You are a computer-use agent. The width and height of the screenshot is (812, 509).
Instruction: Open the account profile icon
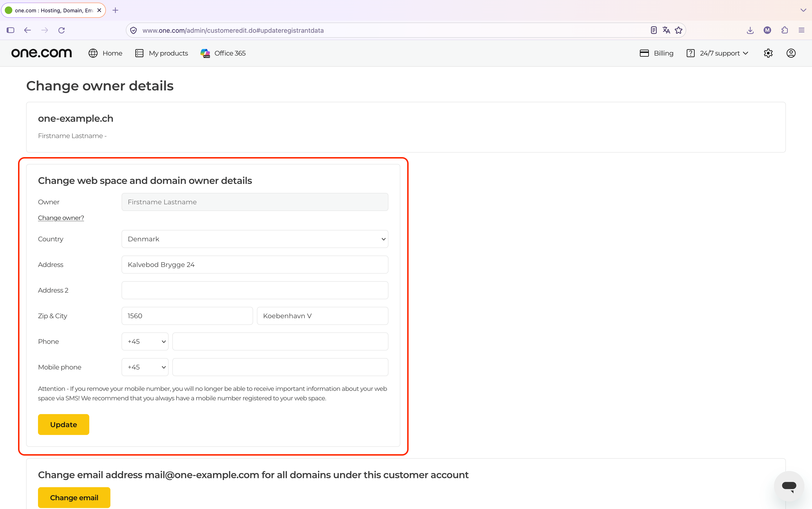point(791,53)
